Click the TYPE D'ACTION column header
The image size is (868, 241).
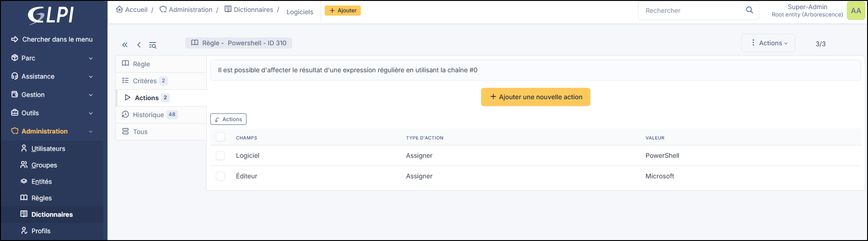tap(425, 138)
